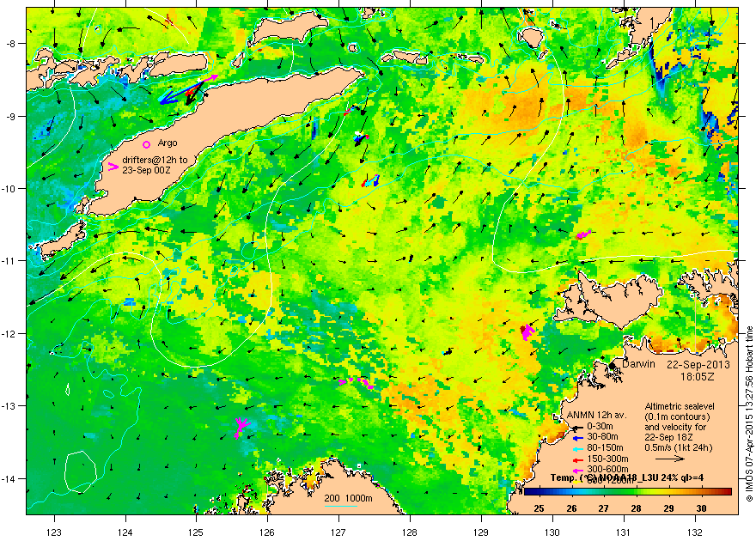This screenshot has height=541, width=756.
Task: Click the "0.5m/s (1kt 24h)" text
Action: click(679, 448)
